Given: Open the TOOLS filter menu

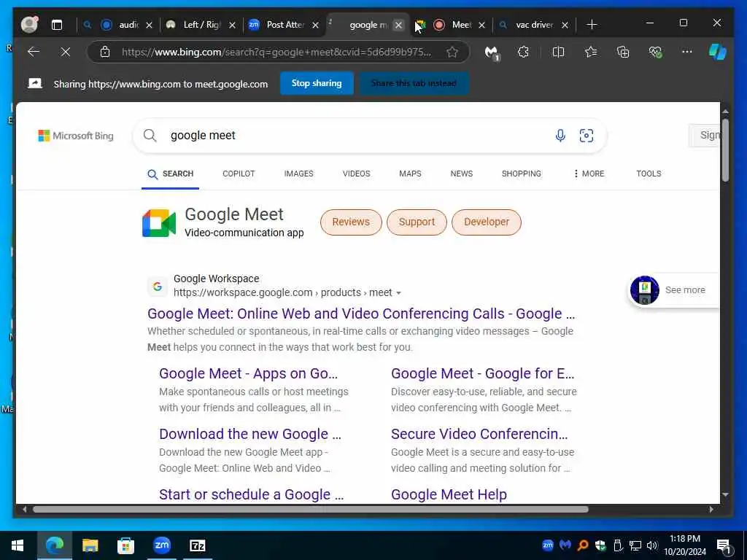Looking at the screenshot, I should tap(649, 174).
